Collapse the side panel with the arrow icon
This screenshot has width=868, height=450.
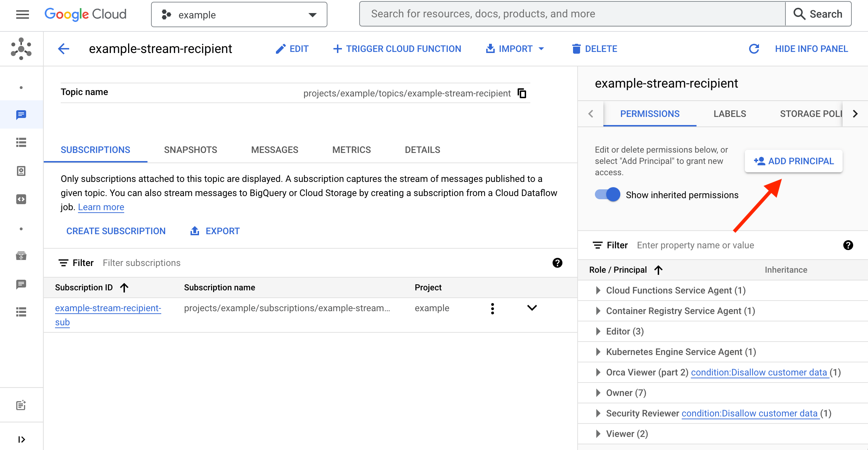coord(22,439)
